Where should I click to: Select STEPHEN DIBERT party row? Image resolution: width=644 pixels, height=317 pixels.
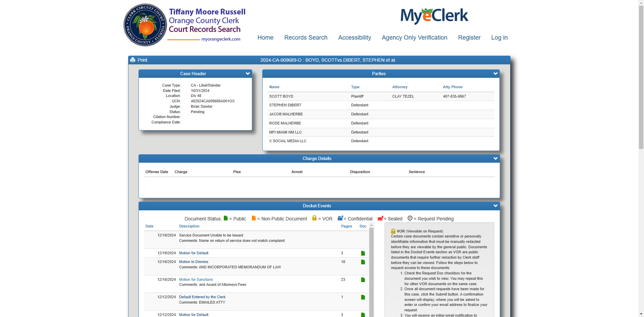[381, 105]
